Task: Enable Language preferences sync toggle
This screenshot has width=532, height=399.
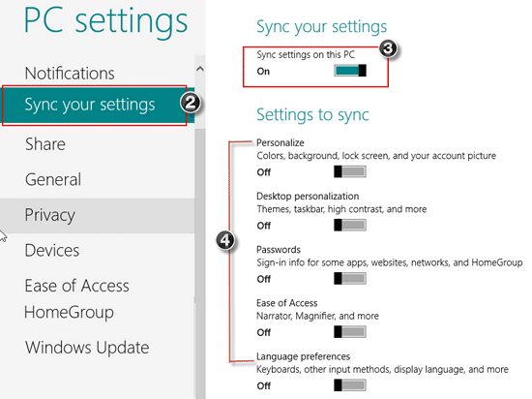Action: [x=350, y=385]
